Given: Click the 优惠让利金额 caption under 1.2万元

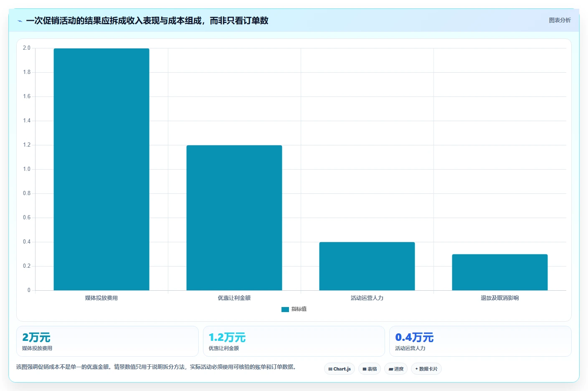Looking at the screenshot, I should pyautogui.click(x=224, y=348).
